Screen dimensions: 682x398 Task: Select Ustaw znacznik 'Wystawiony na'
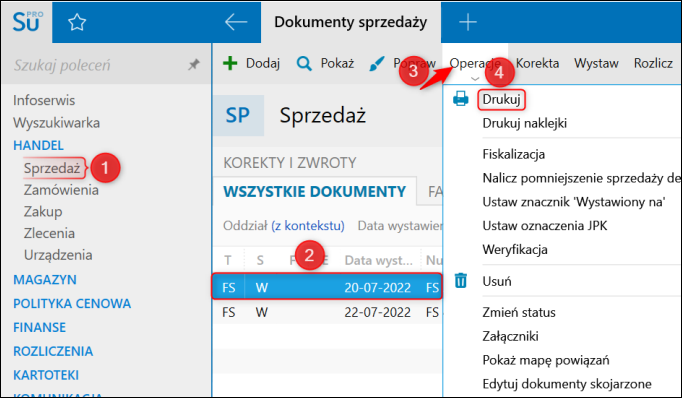(574, 202)
